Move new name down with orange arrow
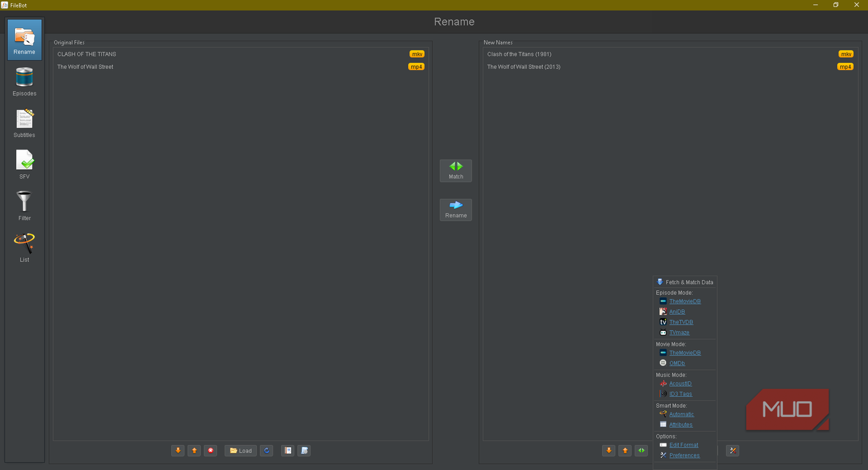Image resolution: width=868 pixels, height=470 pixels. (x=609, y=451)
